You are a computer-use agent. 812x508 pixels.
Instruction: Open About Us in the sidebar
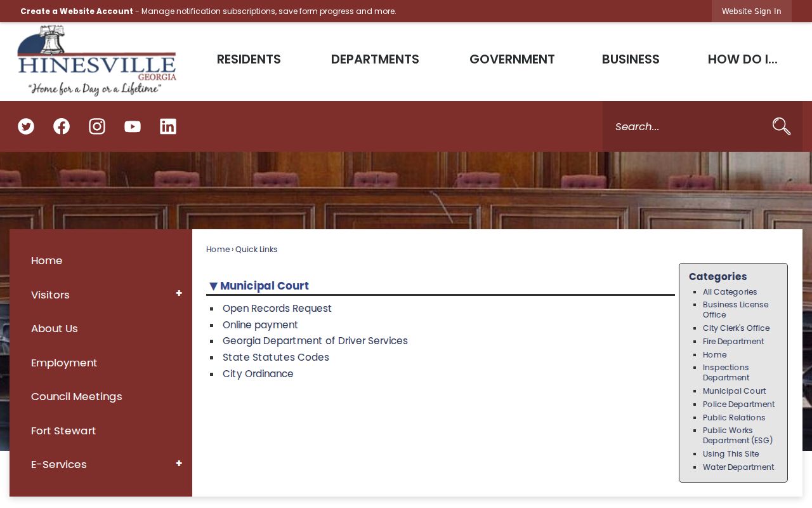[55, 328]
